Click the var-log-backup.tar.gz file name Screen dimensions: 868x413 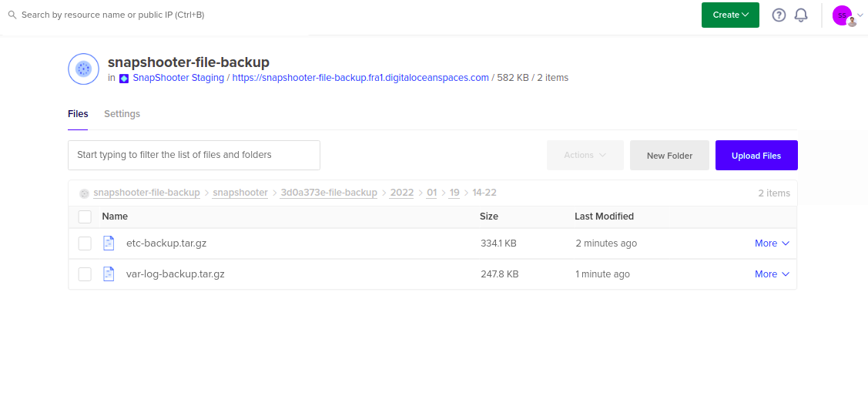point(176,274)
